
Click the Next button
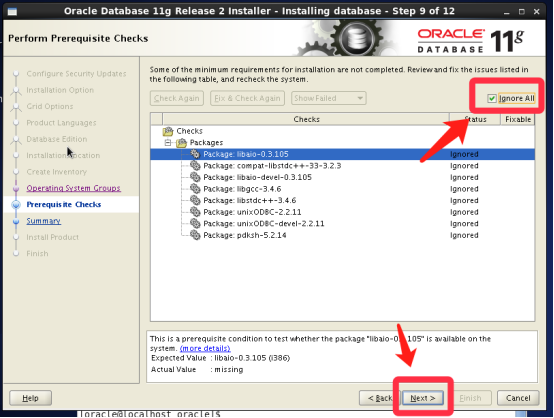click(423, 398)
